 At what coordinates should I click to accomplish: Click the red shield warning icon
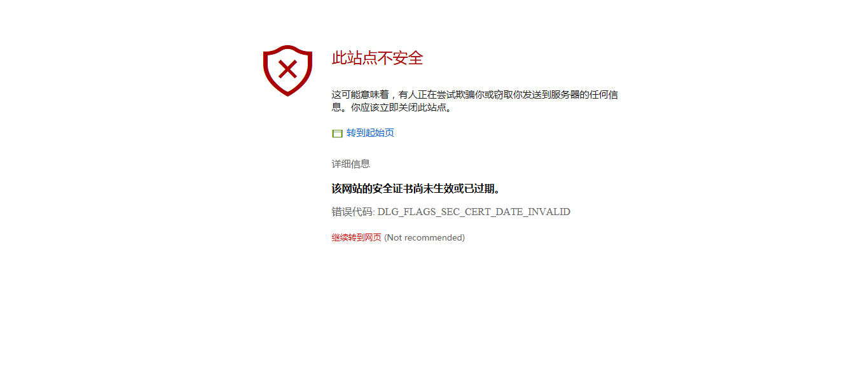pos(287,70)
